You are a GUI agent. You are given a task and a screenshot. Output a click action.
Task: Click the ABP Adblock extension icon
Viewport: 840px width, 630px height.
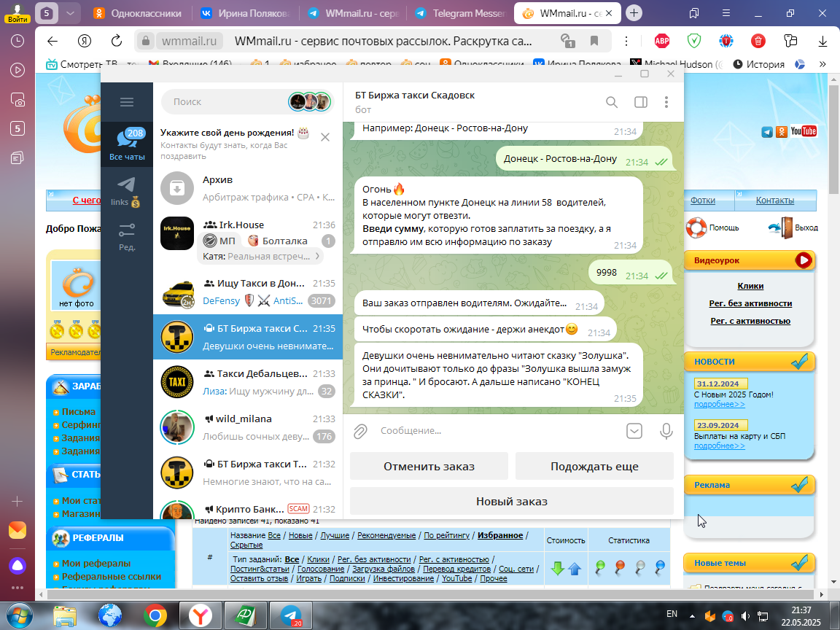[662, 41]
